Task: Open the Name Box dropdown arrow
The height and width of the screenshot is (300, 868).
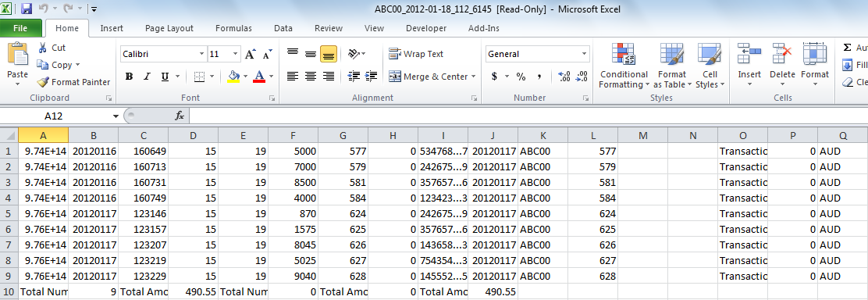Action: [116, 116]
